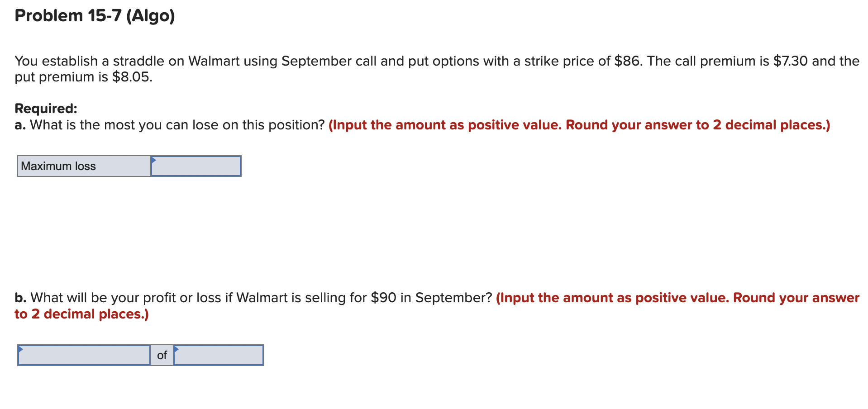The height and width of the screenshot is (409, 868).
Task: Select the flag indicator inside Maximum loss answer cell
Action: pos(153,161)
